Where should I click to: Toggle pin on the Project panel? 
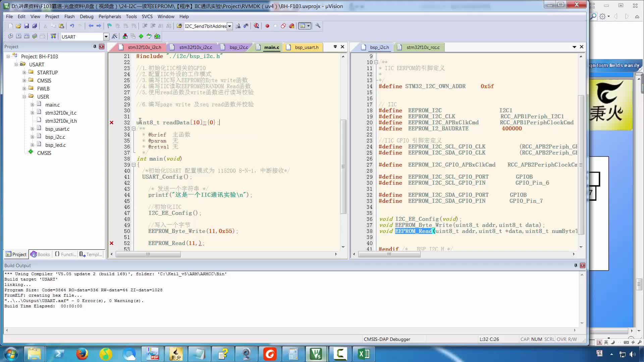point(95,47)
